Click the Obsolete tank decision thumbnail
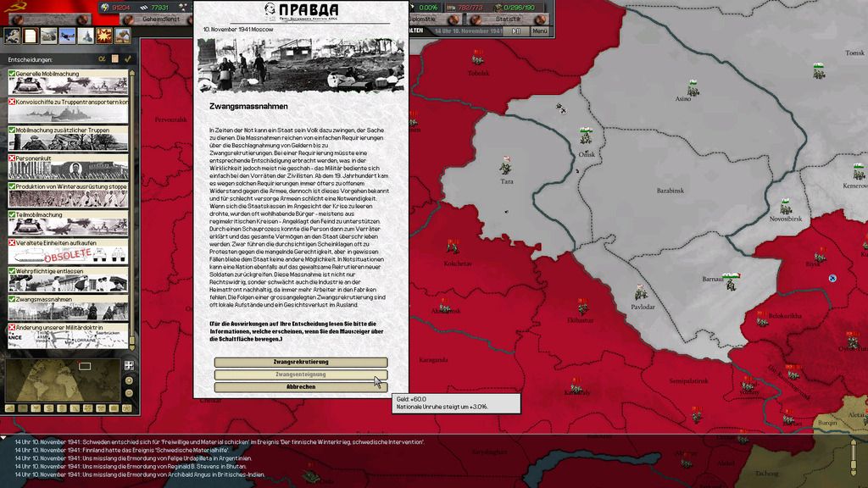Screen dimensions: 868x488 point(68,254)
